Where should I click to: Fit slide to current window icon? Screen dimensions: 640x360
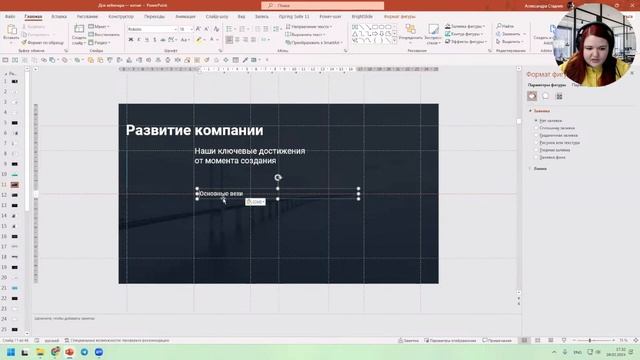click(636, 340)
